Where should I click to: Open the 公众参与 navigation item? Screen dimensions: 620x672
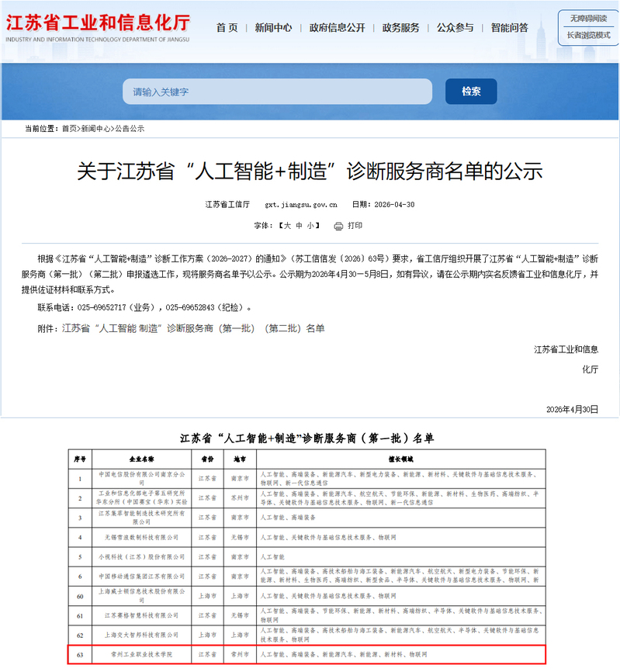pyautogui.click(x=455, y=28)
